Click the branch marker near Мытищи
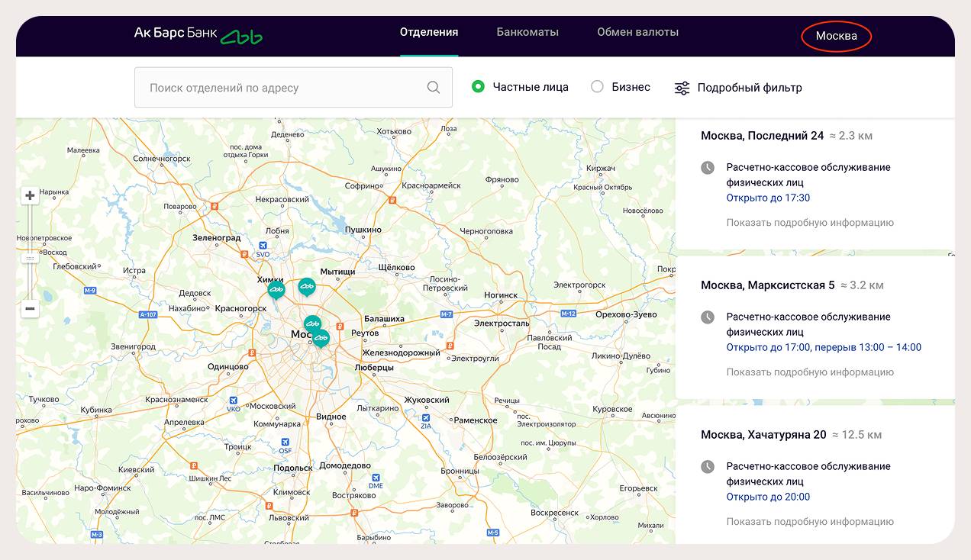This screenshot has width=971, height=560. (x=307, y=287)
